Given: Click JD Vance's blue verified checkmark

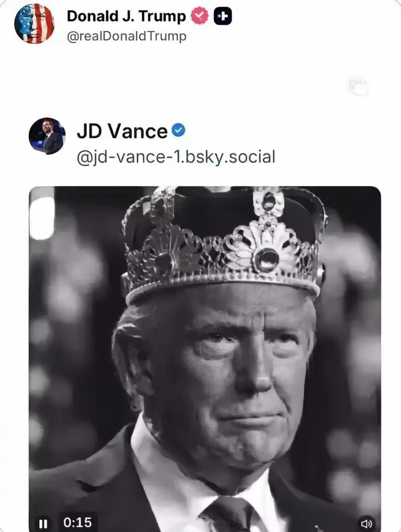Looking at the screenshot, I should coord(178,130).
